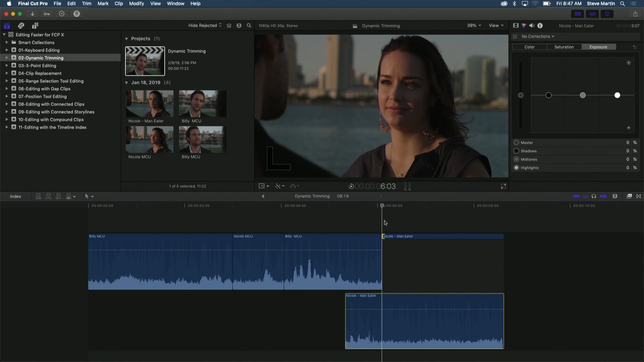This screenshot has width=644, height=362.
Task: Click the Background Tasks checkmark icon
Action: click(62, 14)
